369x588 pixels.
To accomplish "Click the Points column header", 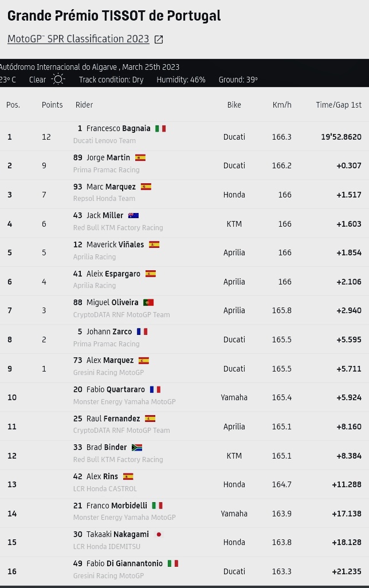I will click(52, 105).
